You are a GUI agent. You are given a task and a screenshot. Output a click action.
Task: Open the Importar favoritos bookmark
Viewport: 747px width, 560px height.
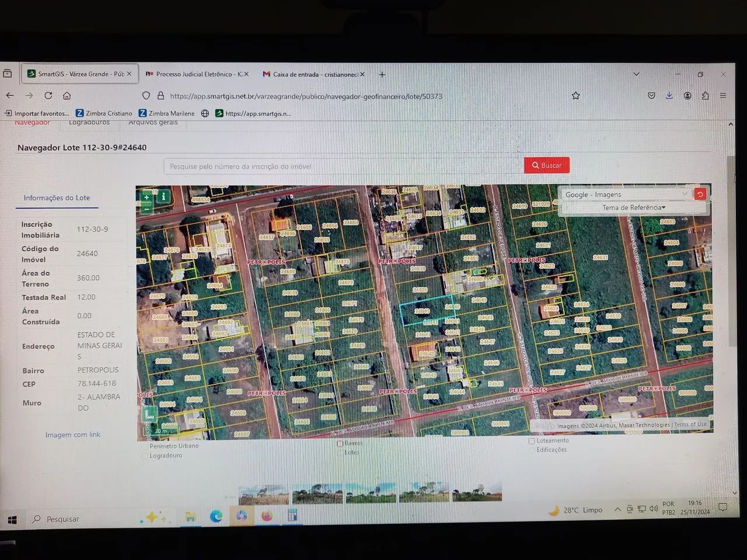[37, 113]
